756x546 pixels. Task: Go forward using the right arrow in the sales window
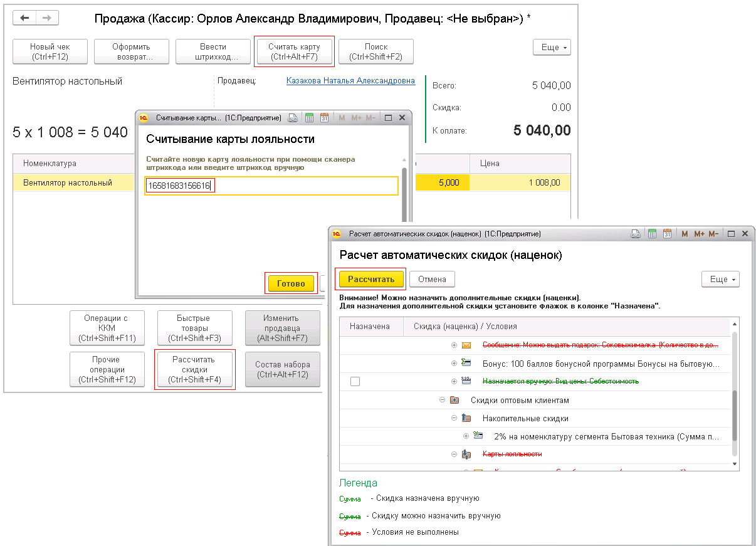coord(47,18)
